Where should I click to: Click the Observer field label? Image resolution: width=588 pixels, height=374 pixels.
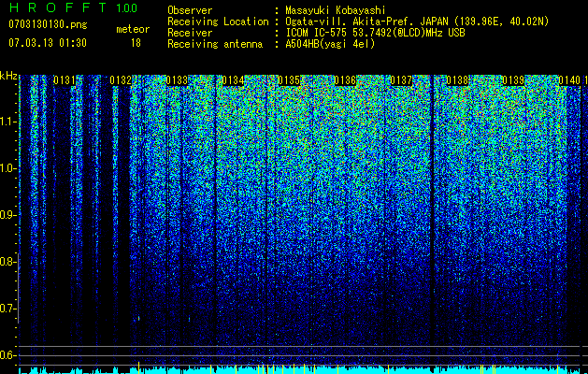(190, 10)
